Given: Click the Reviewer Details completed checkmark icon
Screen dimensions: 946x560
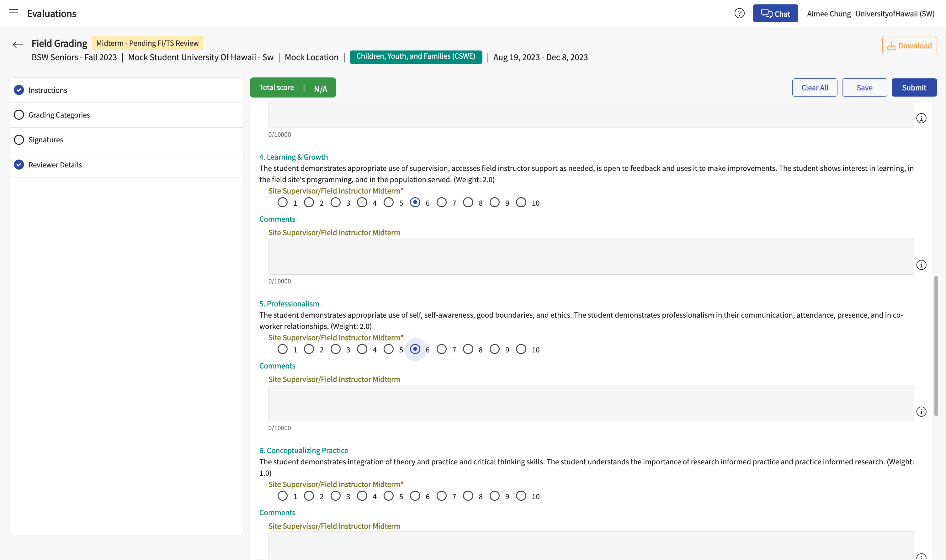Looking at the screenshot, I should point(19,165).
